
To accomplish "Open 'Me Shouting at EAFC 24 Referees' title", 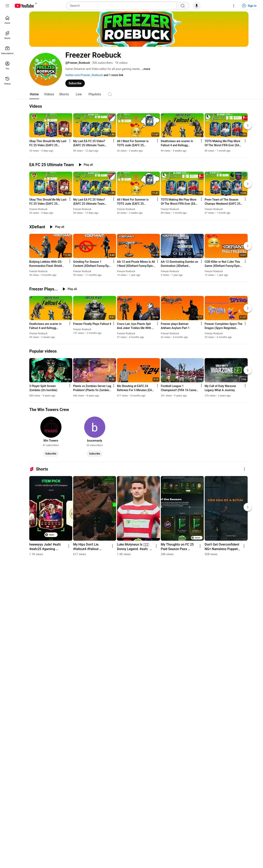I will (136, 388).
